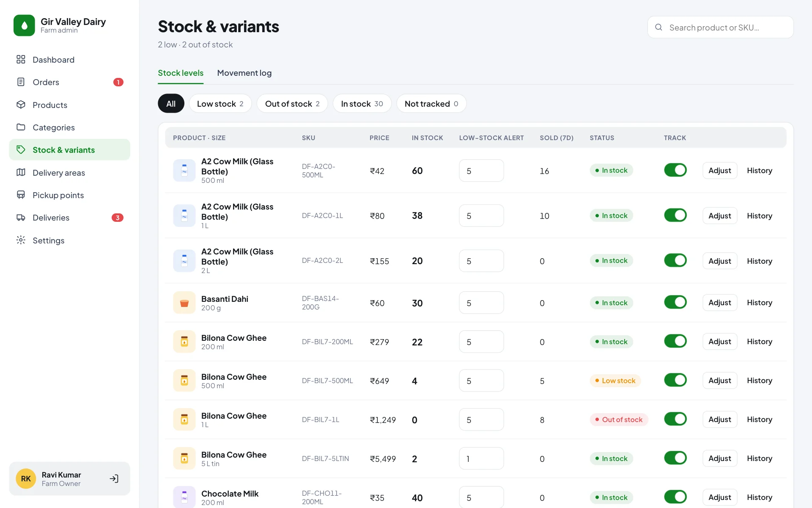Filter by In stock chip
Screen dimensions: 812x508
point(362,104)
